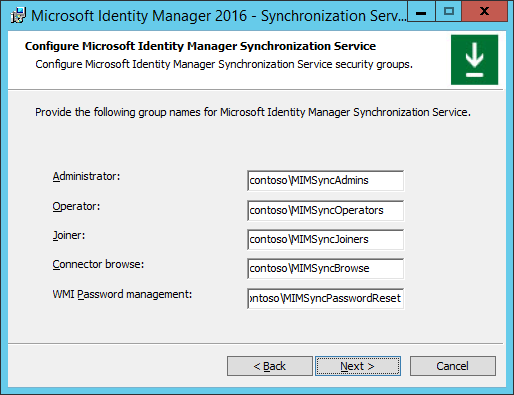
Task: Click the installer icon in the title bar
Action: tap(18, 15)
